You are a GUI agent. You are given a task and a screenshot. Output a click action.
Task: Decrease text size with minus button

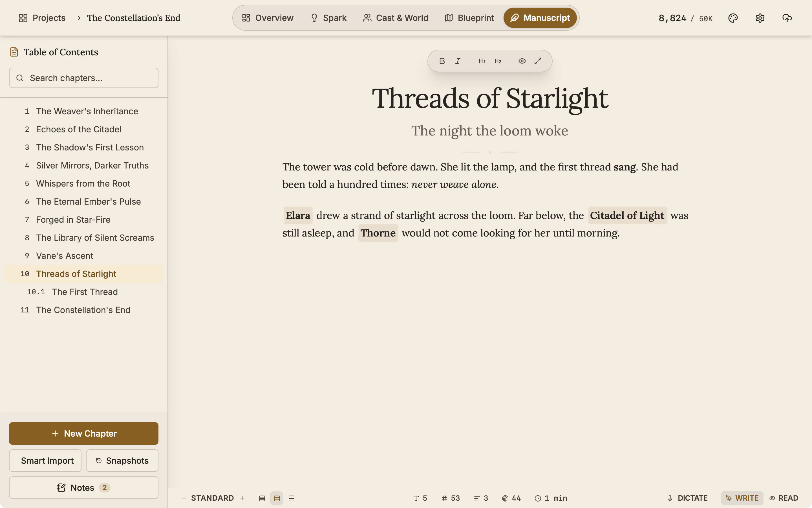184,498
